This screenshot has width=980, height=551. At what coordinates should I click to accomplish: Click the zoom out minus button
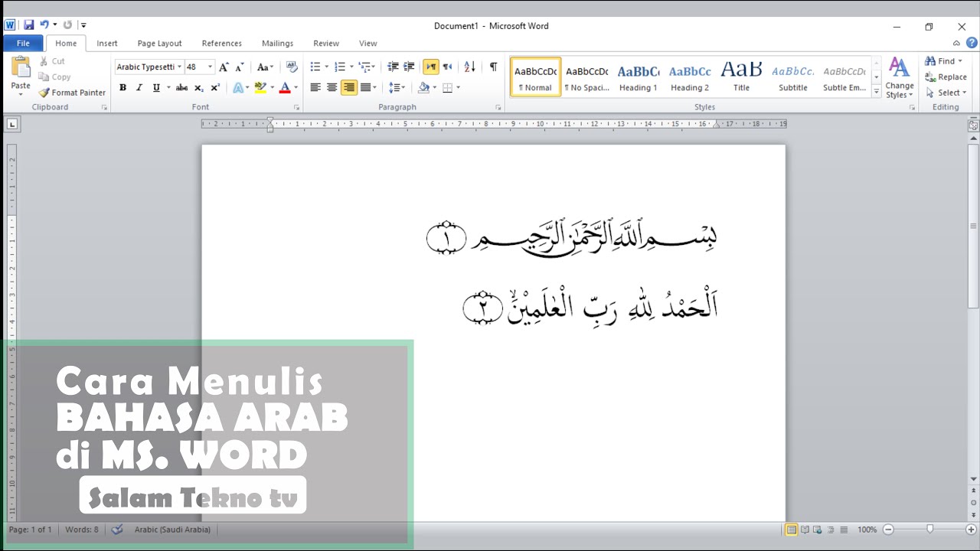tap(888, 530)
